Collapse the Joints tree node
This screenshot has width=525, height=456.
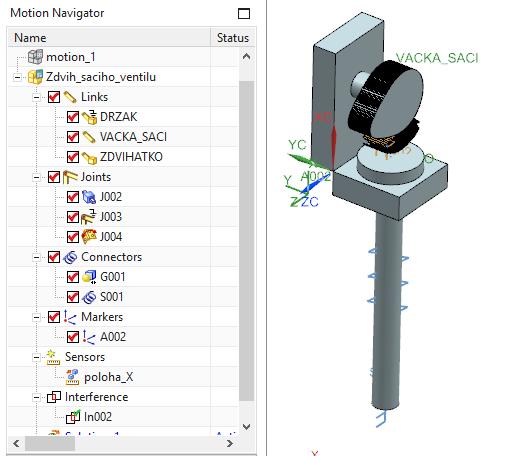[36, 177]
